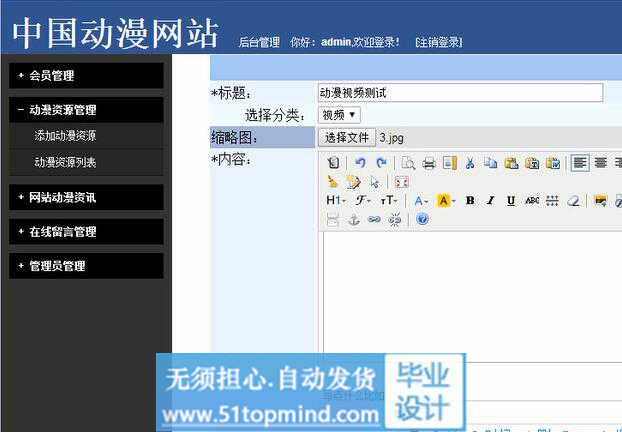Image resolution: width=622 pixels, height=432 pixels.
Task: Click the 3.jpg selected file name
Action: coord(391,138)
